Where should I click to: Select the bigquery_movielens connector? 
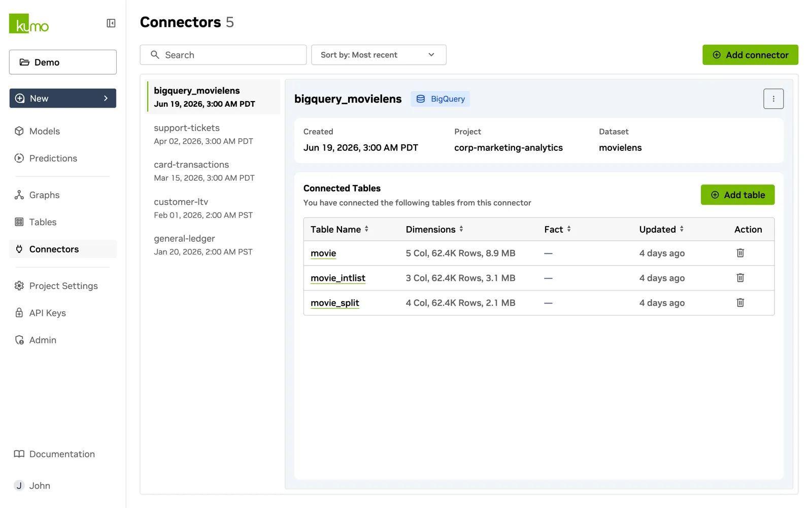click(x=213, y=97)
